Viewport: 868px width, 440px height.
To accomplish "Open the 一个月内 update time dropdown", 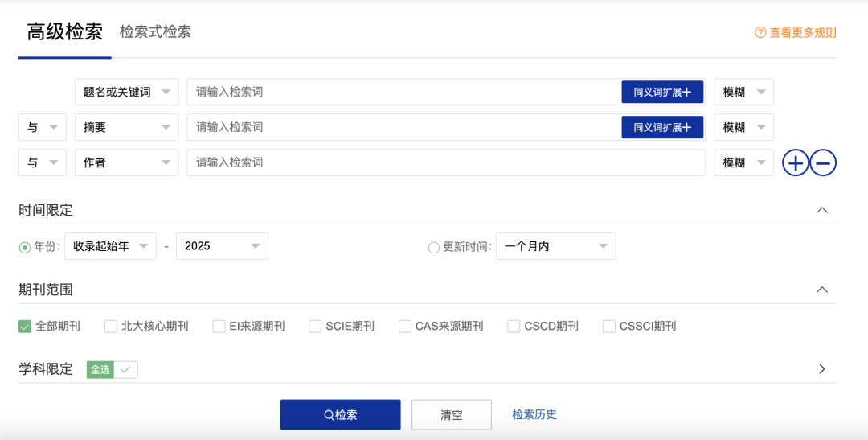I will [555, 246].
